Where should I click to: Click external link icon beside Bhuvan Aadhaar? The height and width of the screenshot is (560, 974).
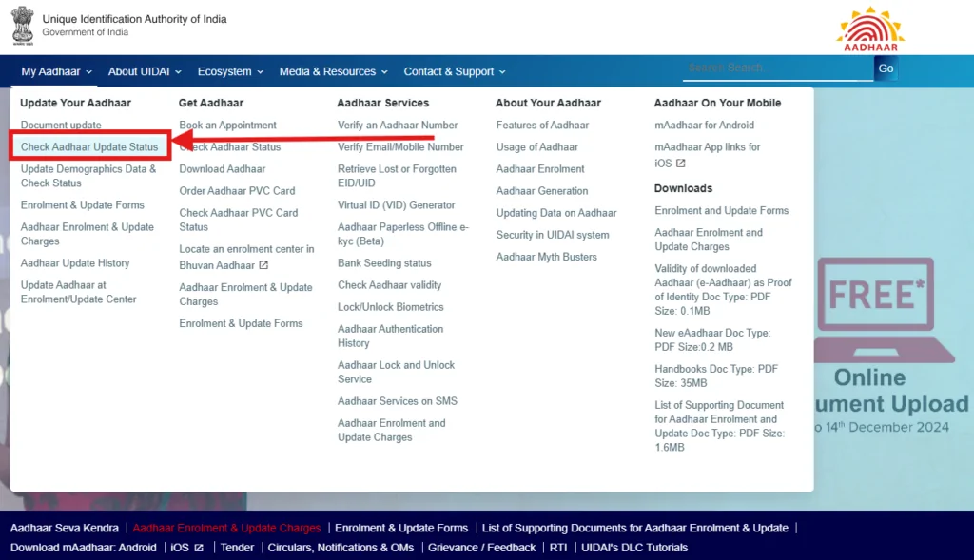[x=263, y=266]
